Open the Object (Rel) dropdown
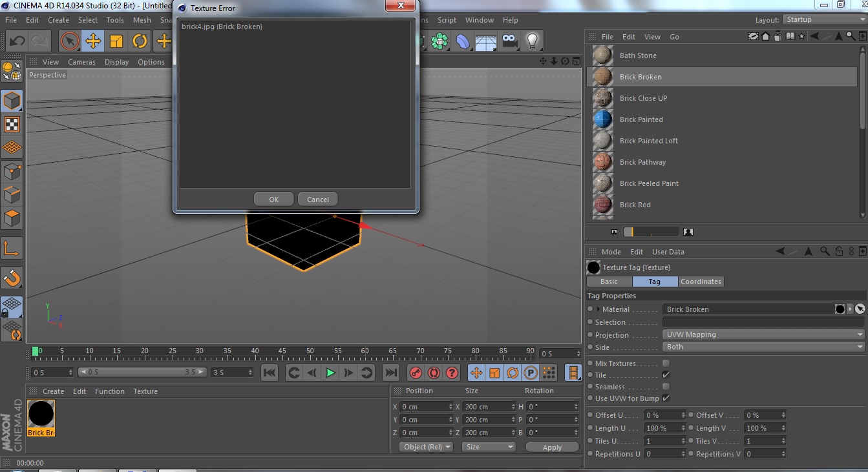 click(426, 447)
